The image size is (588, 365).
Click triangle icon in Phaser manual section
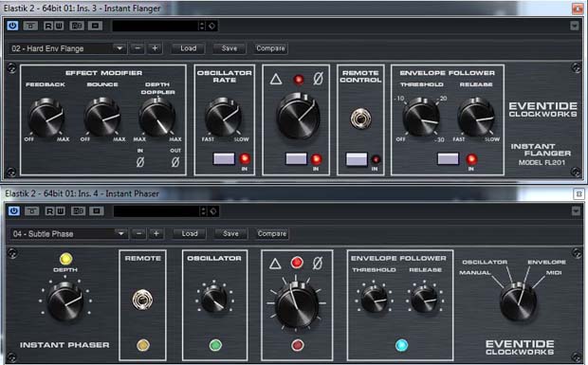pos(275,264)
